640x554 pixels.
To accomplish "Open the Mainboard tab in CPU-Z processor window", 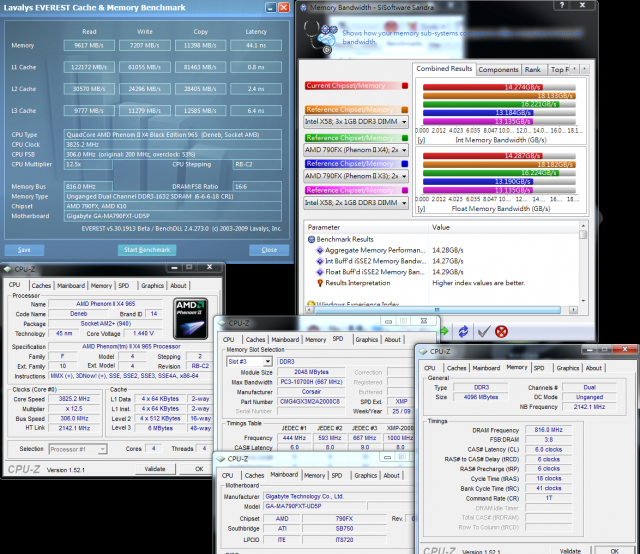I will tap(71, 285).
